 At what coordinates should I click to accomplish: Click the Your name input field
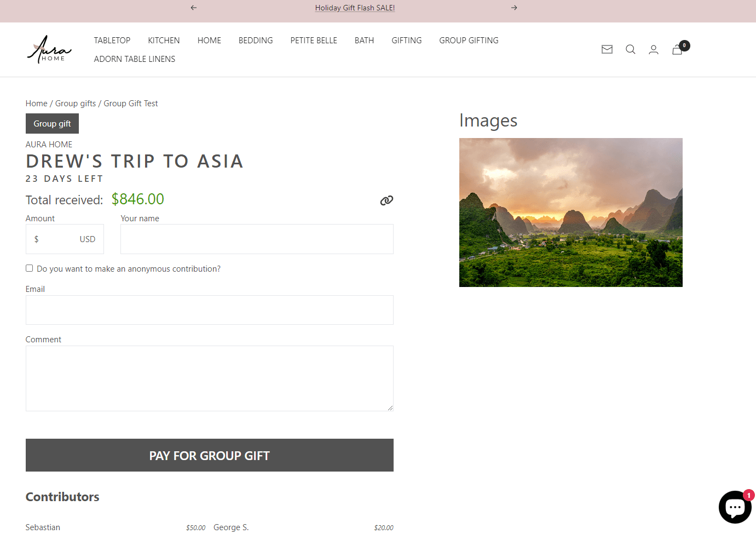point(257,239)
